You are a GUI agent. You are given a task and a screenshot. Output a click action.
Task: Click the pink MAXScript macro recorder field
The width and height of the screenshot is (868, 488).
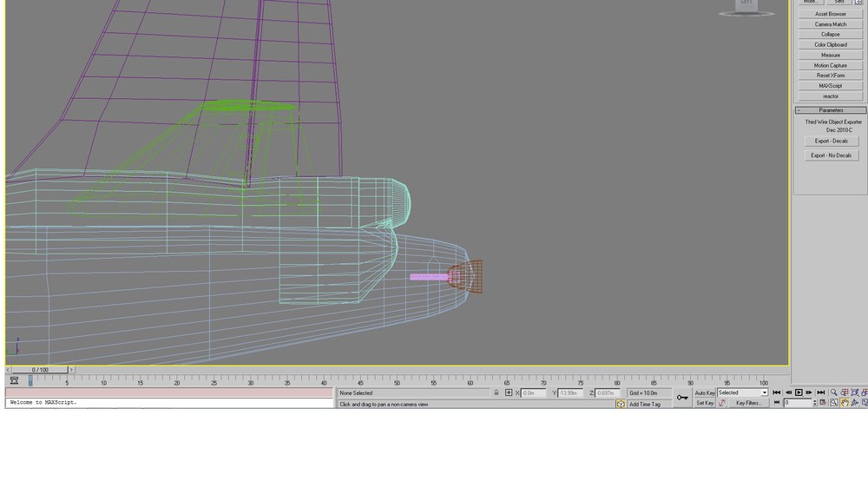tap(169, 392)
